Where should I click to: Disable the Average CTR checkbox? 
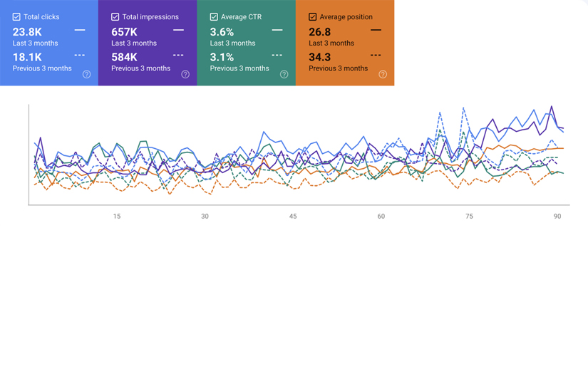[x=214, y=16]
